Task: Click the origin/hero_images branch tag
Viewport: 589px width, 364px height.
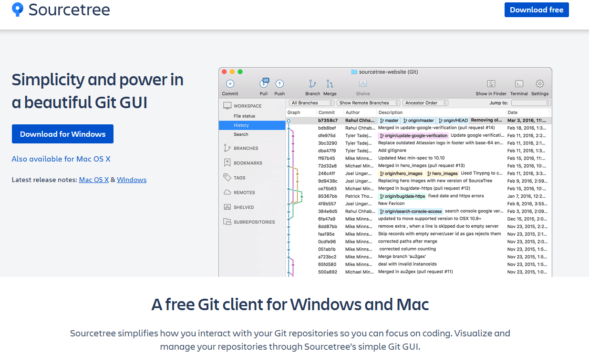Action: pyautogui.click(x=401, y=173)
